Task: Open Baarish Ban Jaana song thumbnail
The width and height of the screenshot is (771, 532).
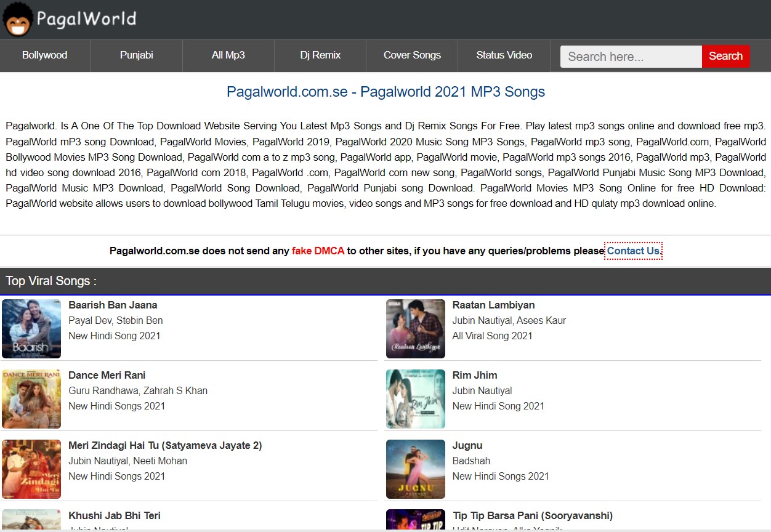Action: pos(31,329)
